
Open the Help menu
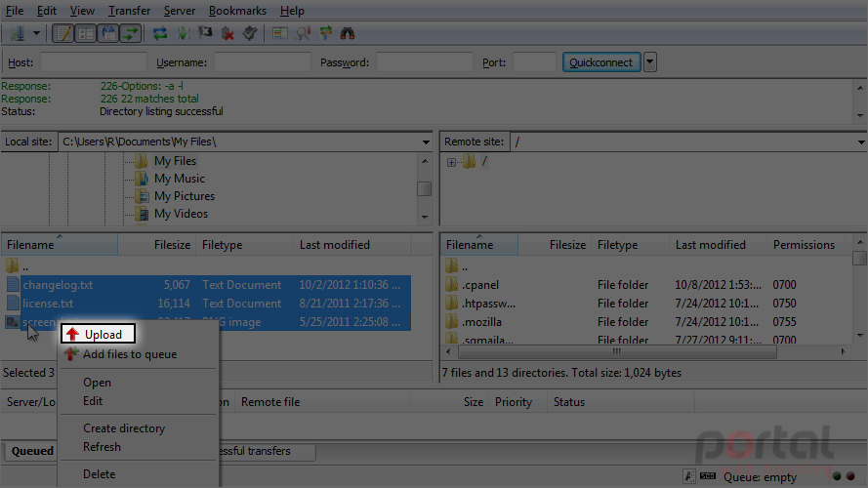click(292, 11)
